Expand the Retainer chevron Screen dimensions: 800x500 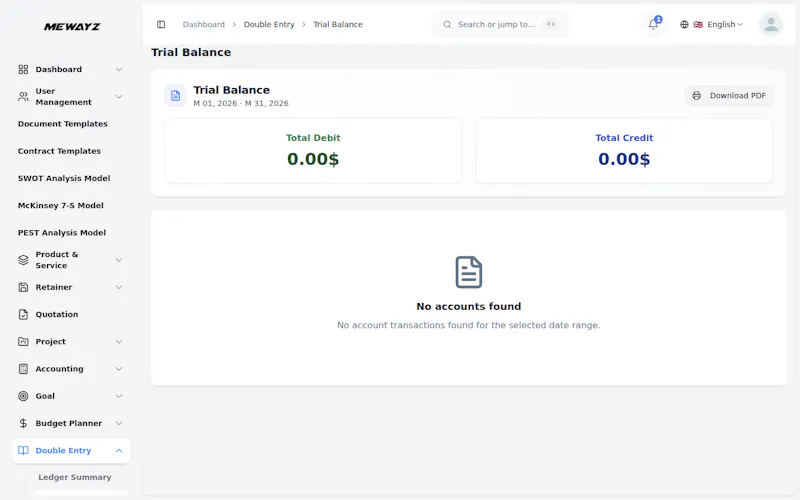(119, 287)
